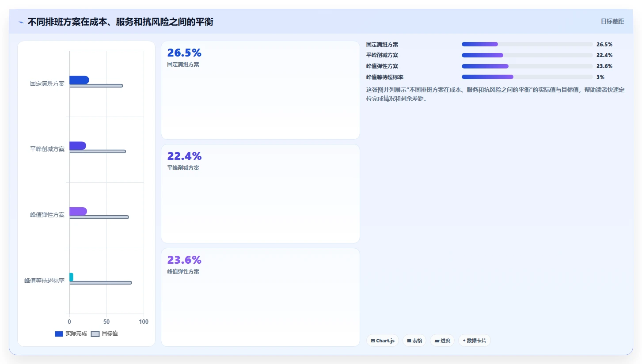Click the gray 固定满班方案 target bar
Screen dimensions: 642x364
(96, 86)
